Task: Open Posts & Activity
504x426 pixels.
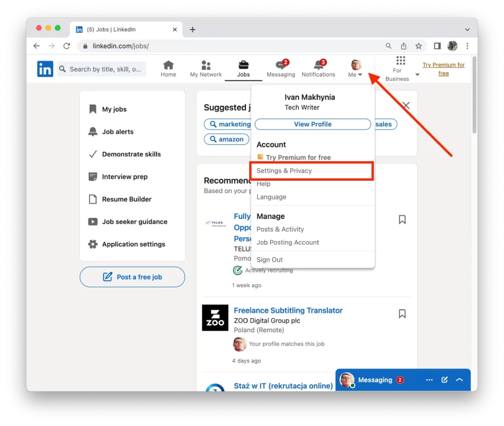Action: 280,229
